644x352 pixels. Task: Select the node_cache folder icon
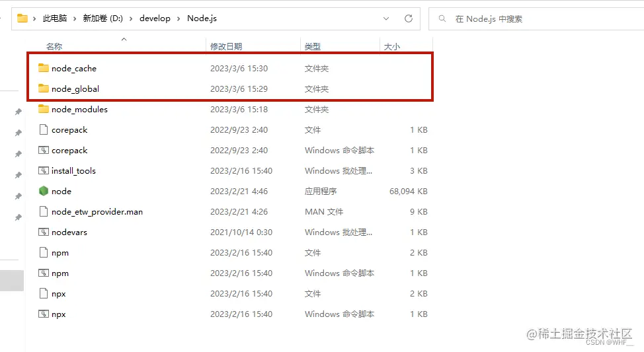[44, 68]
